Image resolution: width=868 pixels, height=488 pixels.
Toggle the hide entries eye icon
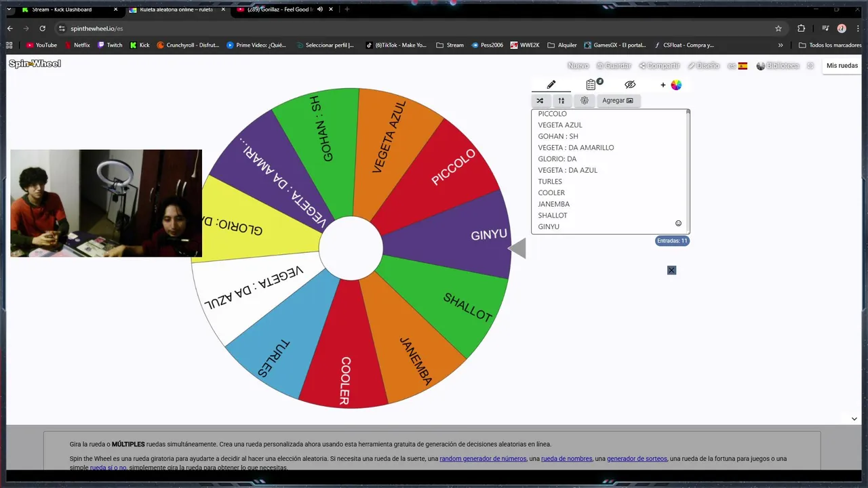(x=630, y=85)
